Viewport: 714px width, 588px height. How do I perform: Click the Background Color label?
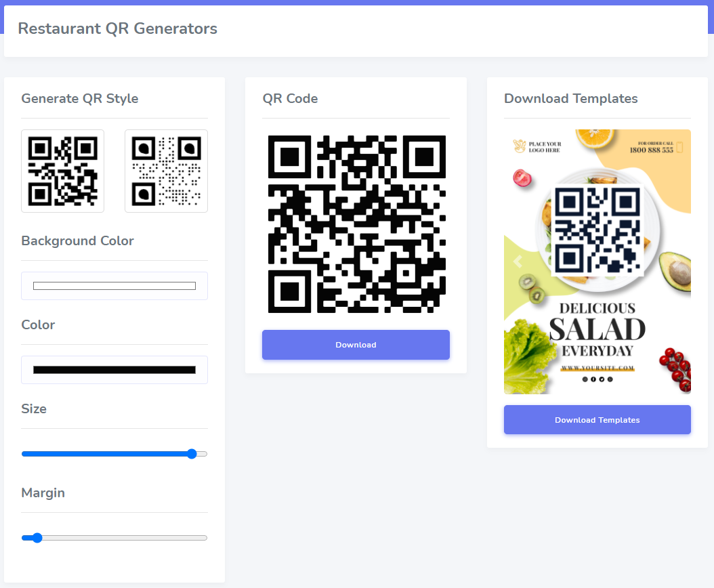tap(78, 241)
